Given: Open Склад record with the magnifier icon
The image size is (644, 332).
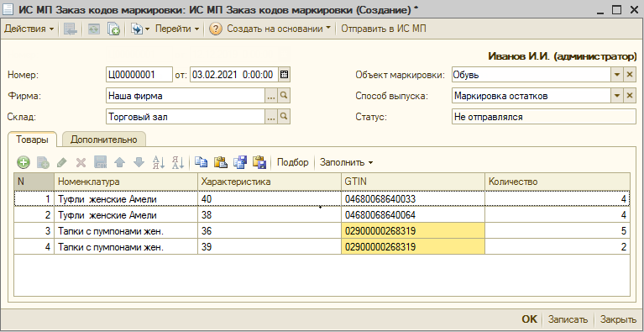Looking at the screenshot, I should click(284, 117).
